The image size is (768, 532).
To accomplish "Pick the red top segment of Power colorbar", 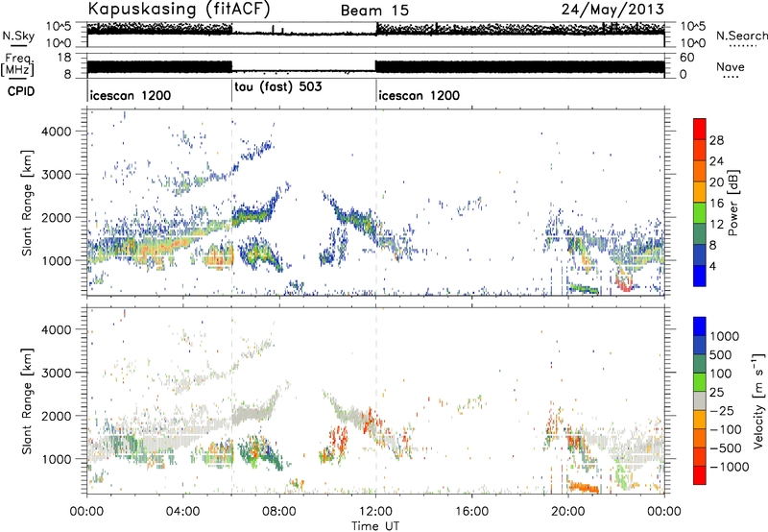I will click(700, 129).
